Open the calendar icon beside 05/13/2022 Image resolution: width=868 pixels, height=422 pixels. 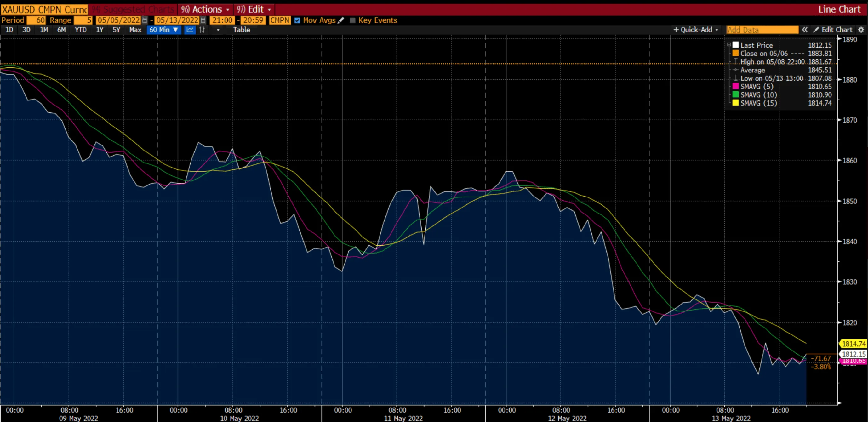tap(203, 20)
